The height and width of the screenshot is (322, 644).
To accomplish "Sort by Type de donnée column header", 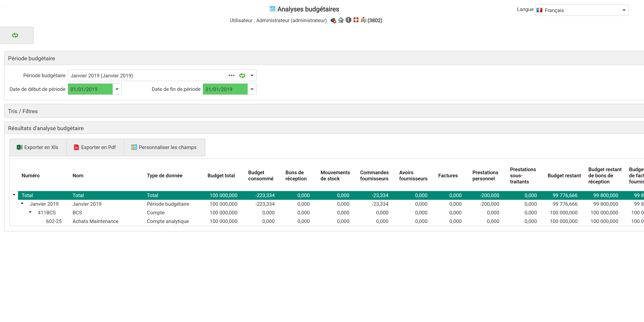I will click(x=165, y=175).
